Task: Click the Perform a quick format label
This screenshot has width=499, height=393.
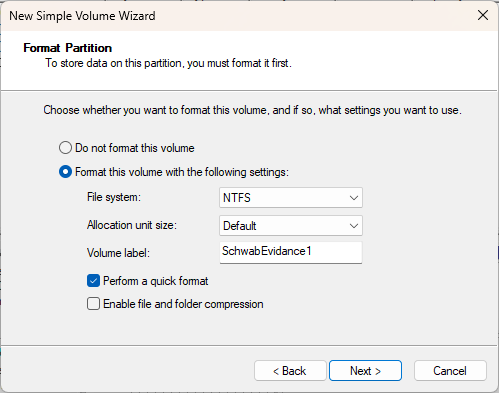Action: pos(156,281)
